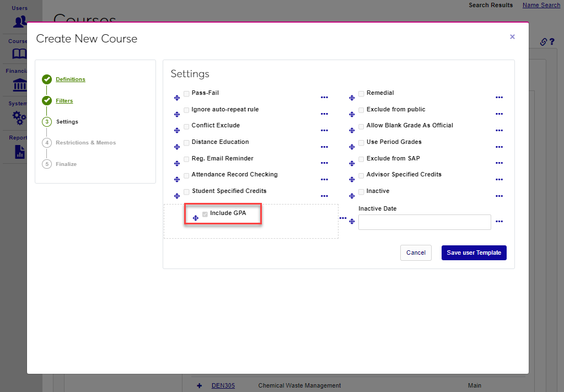
Task: Toggle the Distance Education checkbox
Action: [186, 143]
